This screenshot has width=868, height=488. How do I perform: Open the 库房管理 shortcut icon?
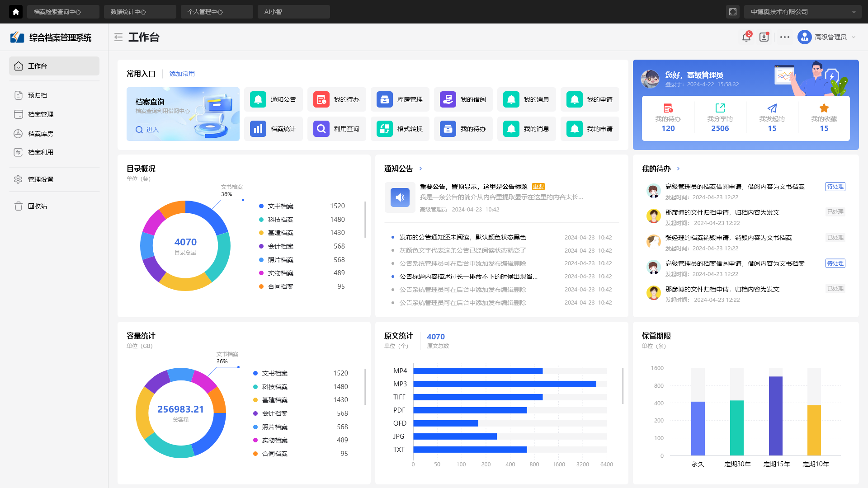tap(384, 99)
